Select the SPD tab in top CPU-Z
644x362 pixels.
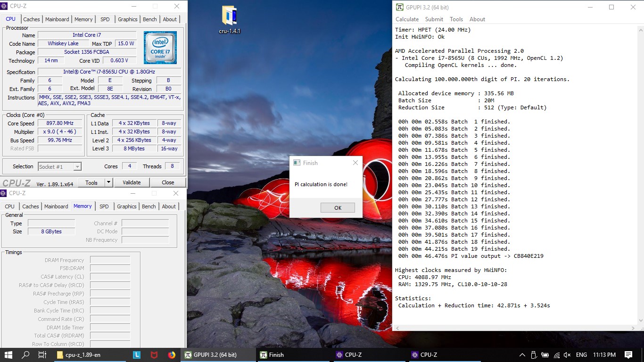(x=105, y=19)
